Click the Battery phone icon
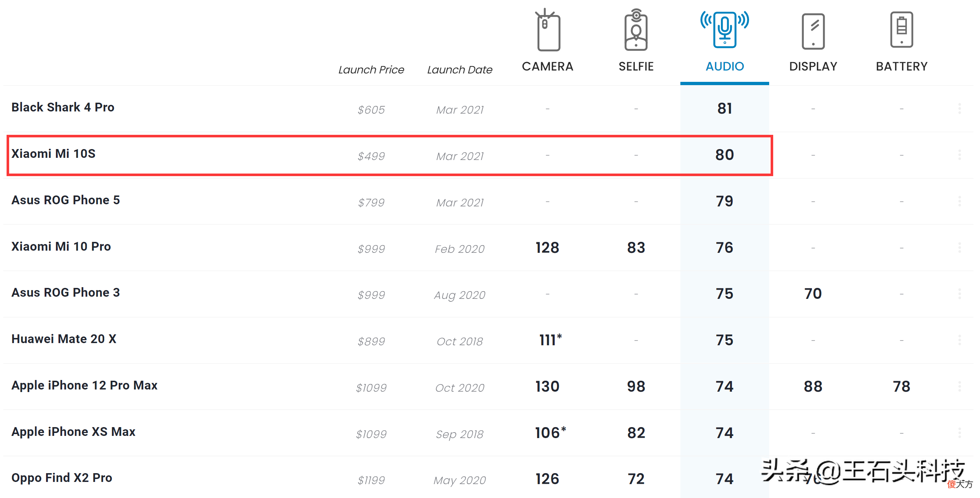 (x=901, y=30)
